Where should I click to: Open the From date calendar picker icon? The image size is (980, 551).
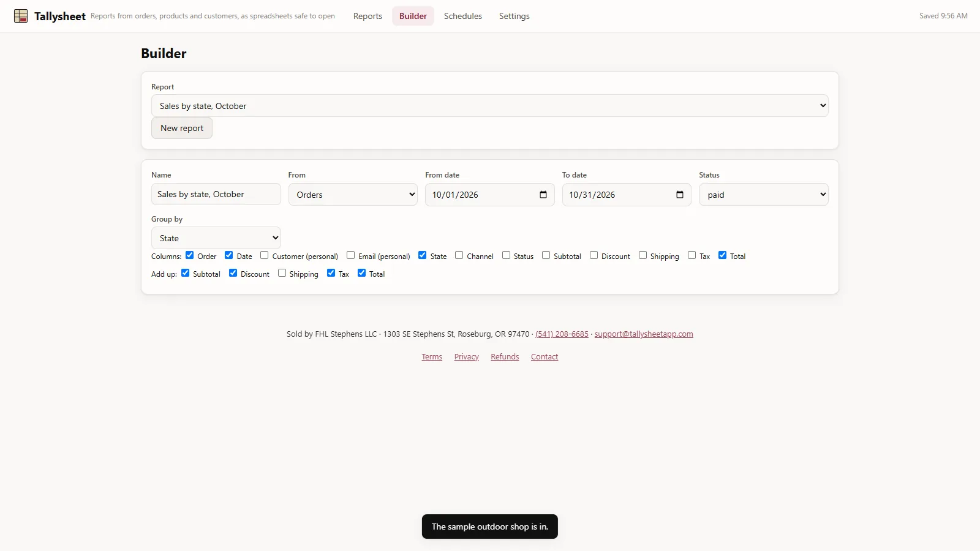coord(543,195)
